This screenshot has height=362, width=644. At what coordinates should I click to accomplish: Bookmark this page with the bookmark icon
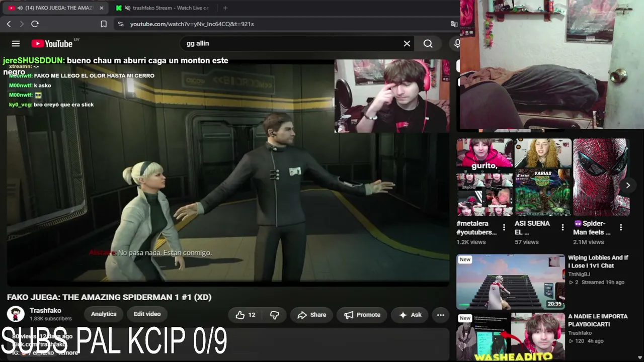104,24
